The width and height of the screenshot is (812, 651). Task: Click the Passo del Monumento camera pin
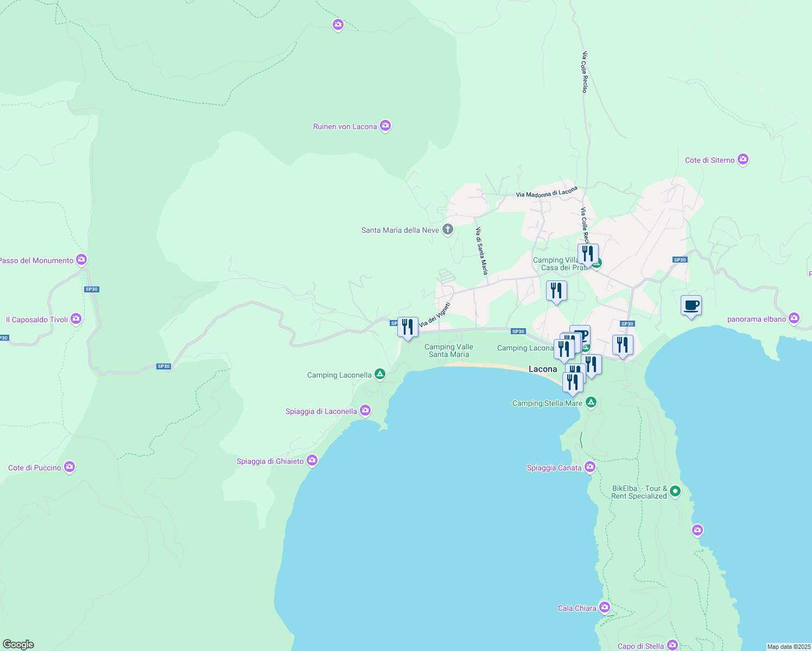click(81, 260)
